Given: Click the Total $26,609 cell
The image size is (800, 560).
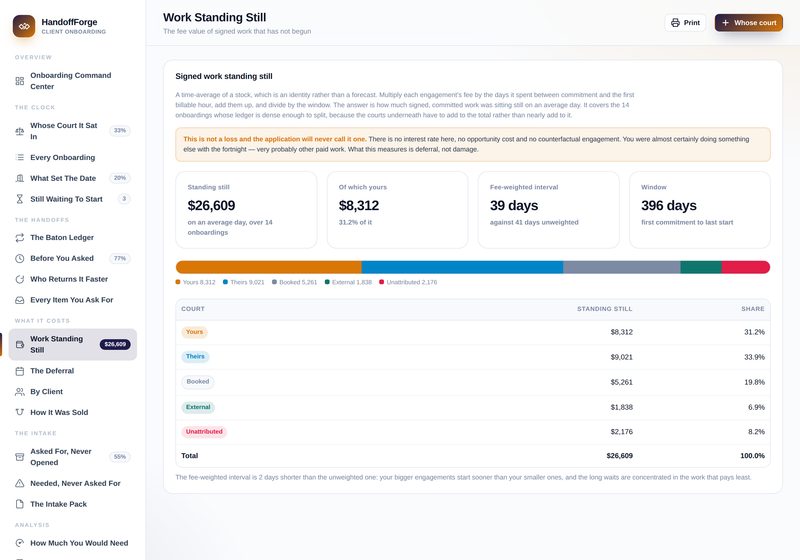Looking at the screenshot, I should [x=619, y=456].
